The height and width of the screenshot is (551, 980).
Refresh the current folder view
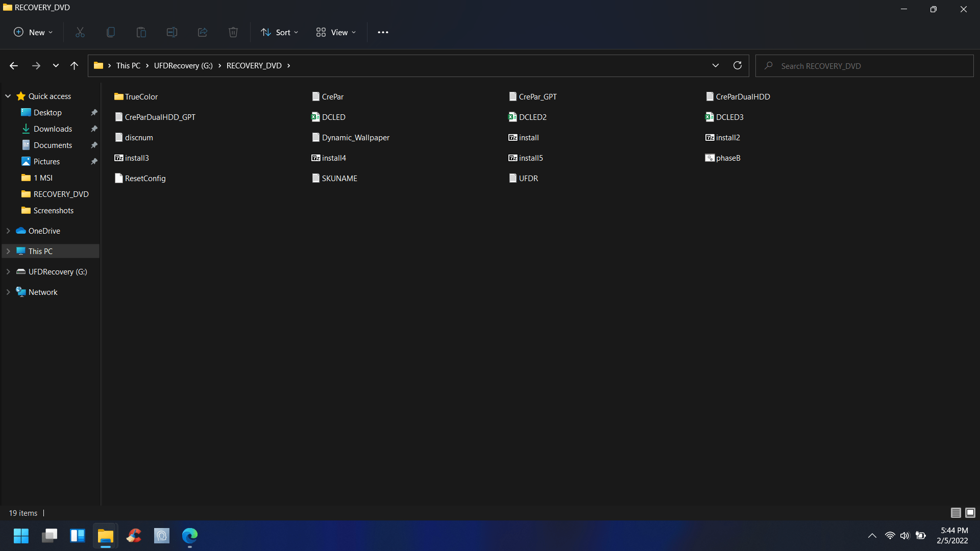point(737,65)
